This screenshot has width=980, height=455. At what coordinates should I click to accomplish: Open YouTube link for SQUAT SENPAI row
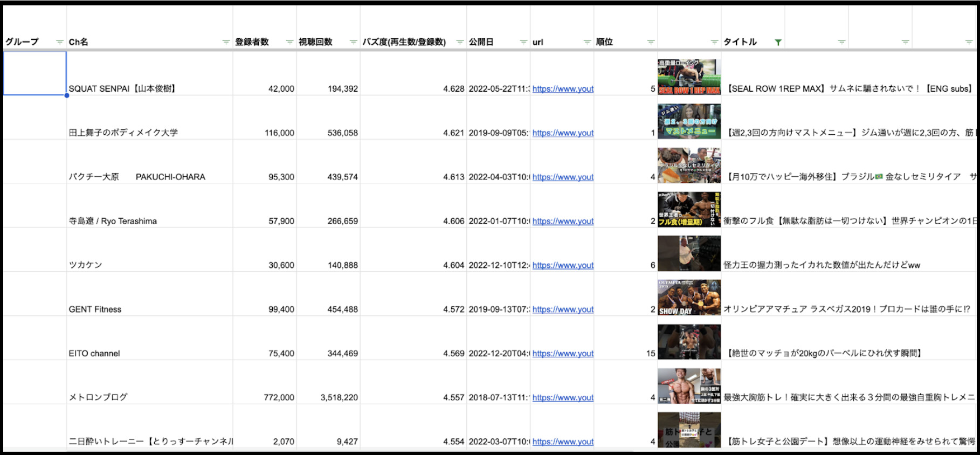pyautogui.click(x=563, y=89)
